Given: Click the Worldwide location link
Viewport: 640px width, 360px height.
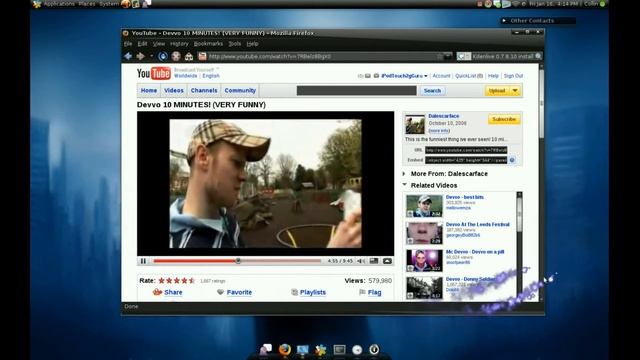Looking at the screenshot, I should click(185, 76).
